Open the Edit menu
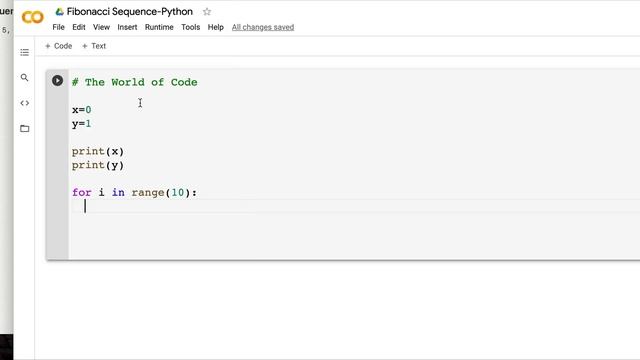Viewport: 640px width, 360px height. coord(79,27)
